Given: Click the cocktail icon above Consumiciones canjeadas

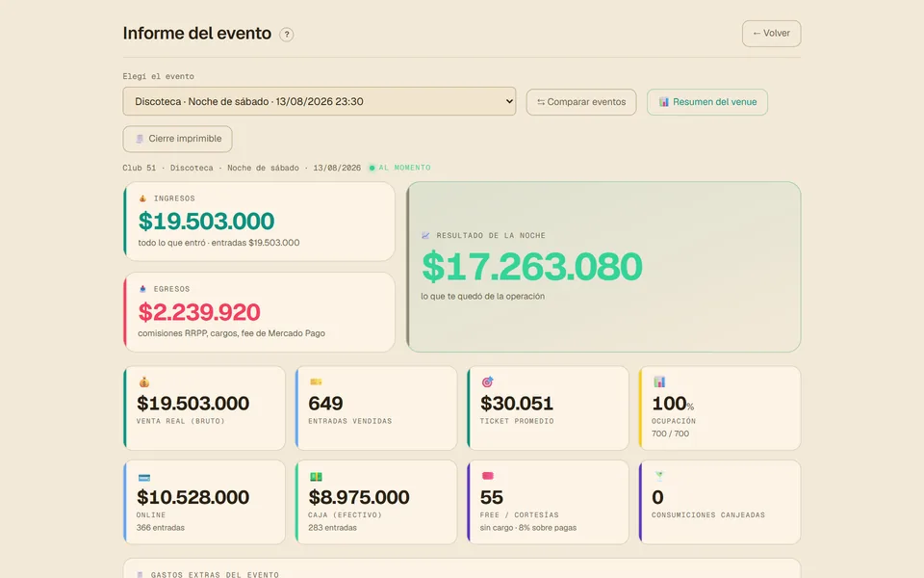Looking at the screenshot, I should pos(658,476).
